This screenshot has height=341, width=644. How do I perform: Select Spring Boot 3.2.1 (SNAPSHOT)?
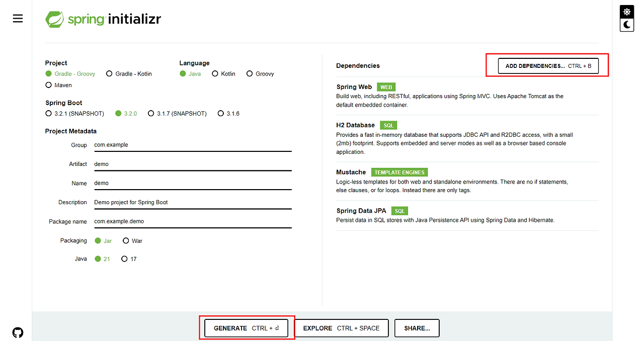click(75, 114)
